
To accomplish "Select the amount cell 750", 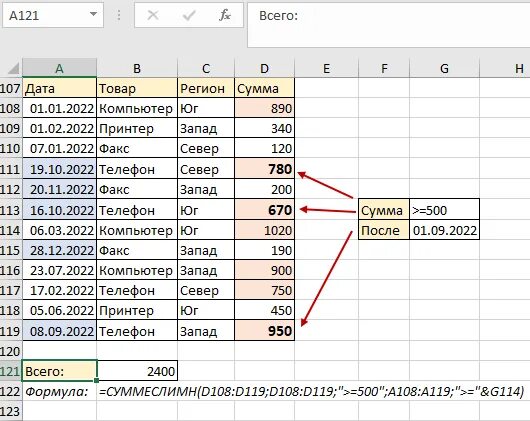I will tap(264, 290).
